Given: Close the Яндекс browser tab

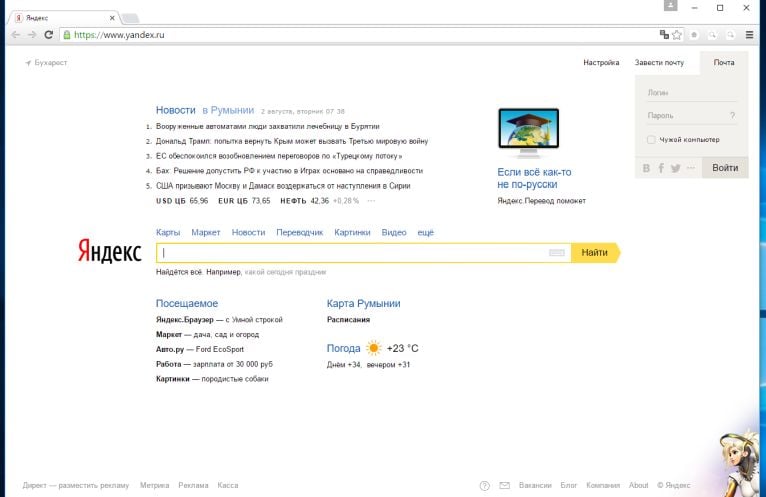Looking at the screenshot, I should [112, 18].
